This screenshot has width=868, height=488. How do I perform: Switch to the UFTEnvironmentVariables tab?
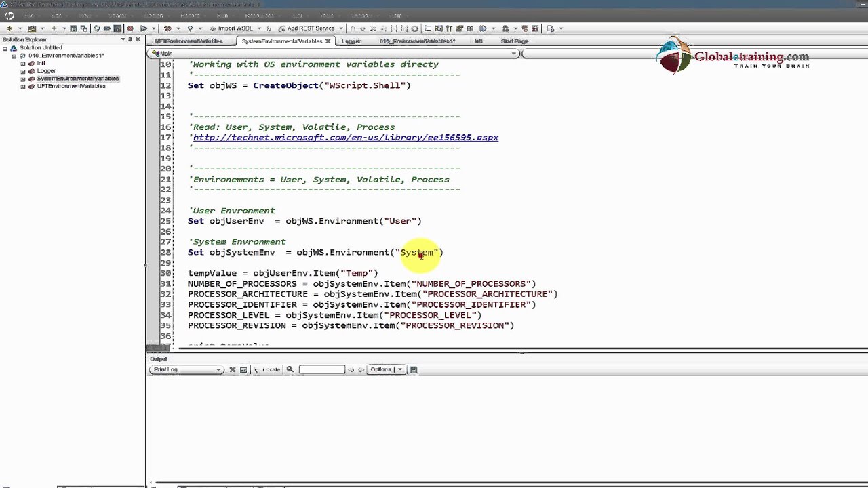tap(189, 41)
